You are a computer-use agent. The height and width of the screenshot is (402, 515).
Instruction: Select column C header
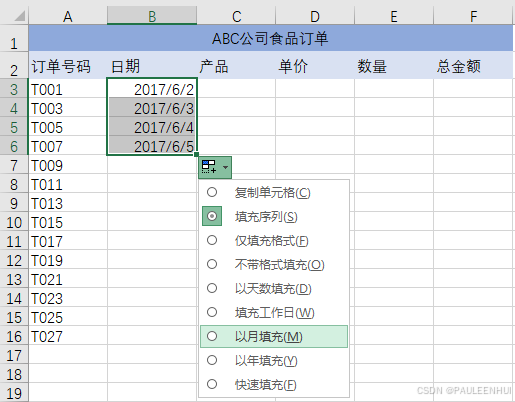[x=236, y=16]
